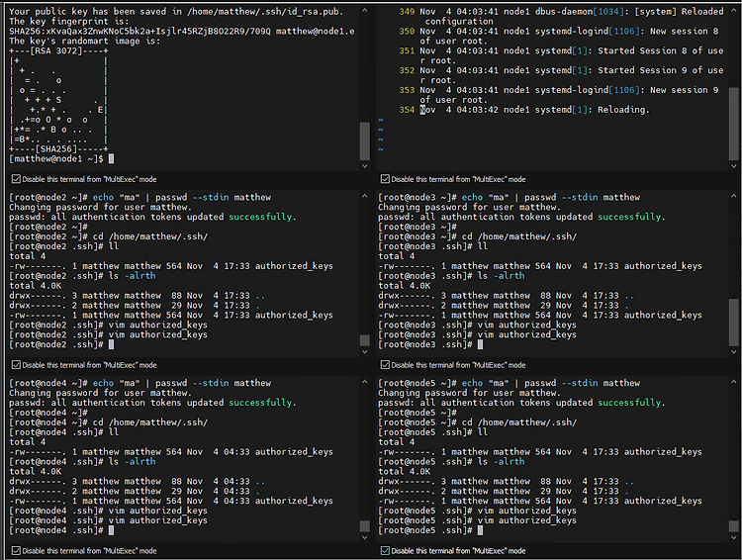The height and width of the screenshot is (560, 742).
Task: Click the [matthew@node1 ~]$ prompt line
Action: (61, 159)
